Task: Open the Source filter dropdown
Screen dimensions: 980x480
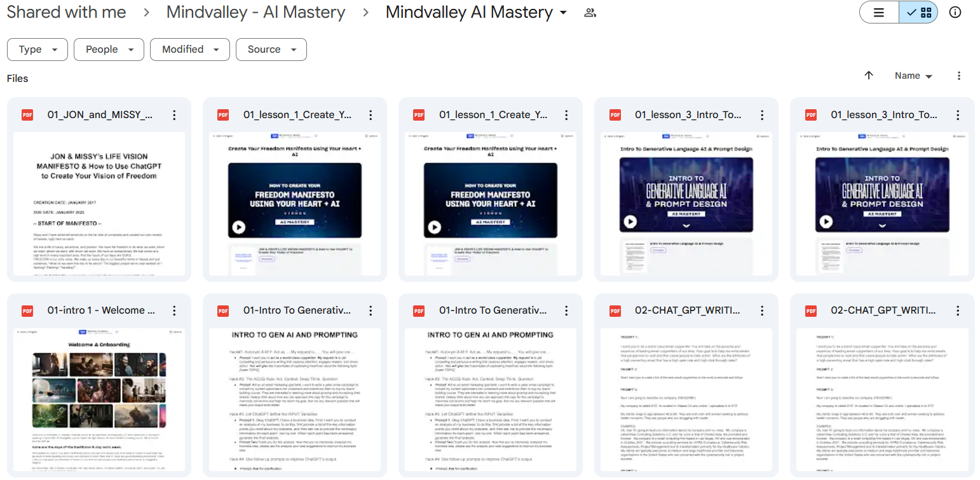Action: (x=271, y=50)
